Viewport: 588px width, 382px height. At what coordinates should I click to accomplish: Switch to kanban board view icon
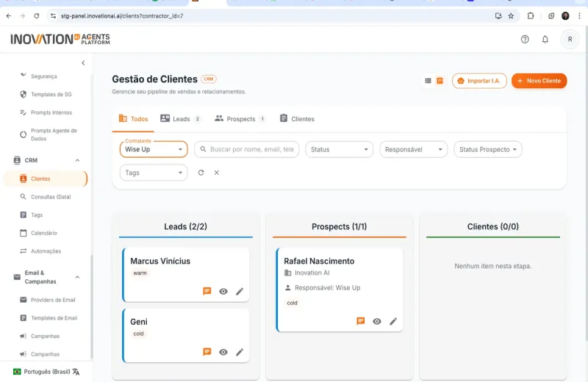(440, 81)
